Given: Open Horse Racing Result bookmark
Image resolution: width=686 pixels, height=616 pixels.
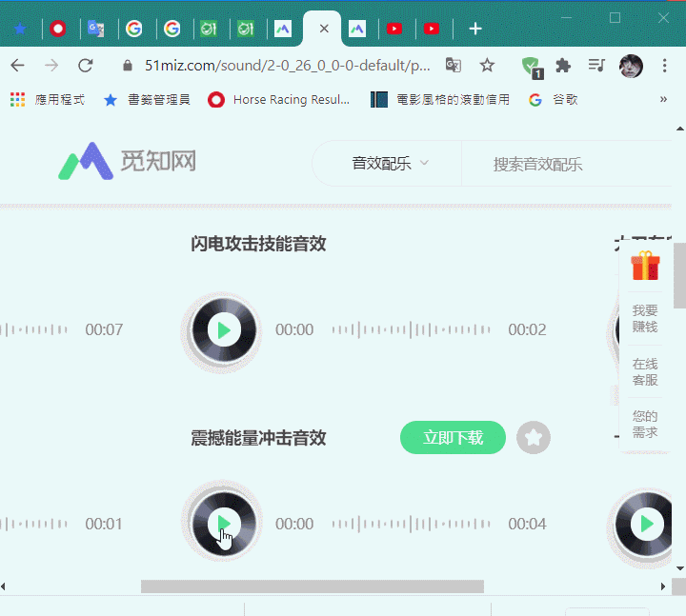Looking at the screenshot, I should pos(278,100).
